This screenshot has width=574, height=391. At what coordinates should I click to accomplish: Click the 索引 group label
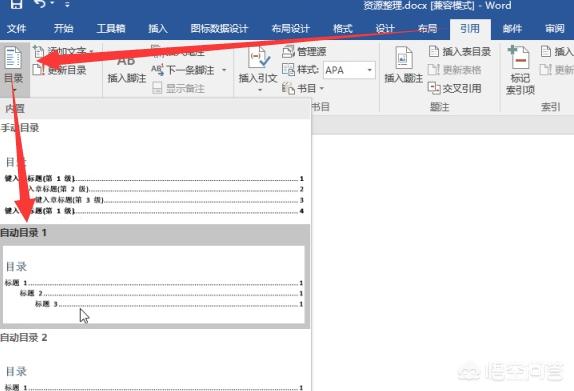[551, 107]
